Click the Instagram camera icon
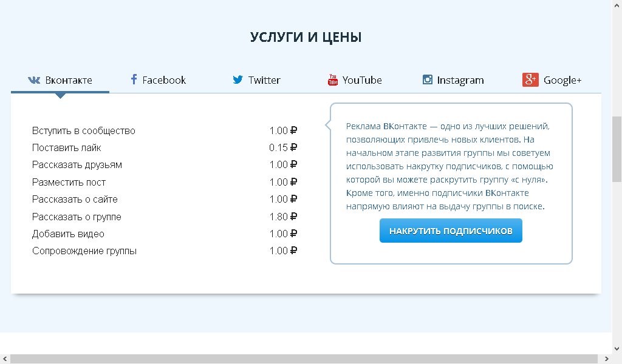Image resolution: width=622 pixels, height=364 pixels. (x=427, y=79)
